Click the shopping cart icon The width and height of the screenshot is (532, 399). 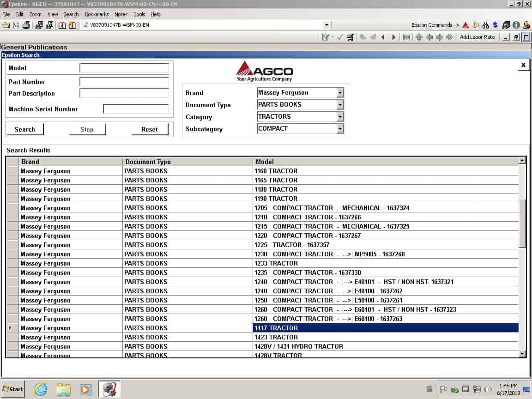coord(350,37)
